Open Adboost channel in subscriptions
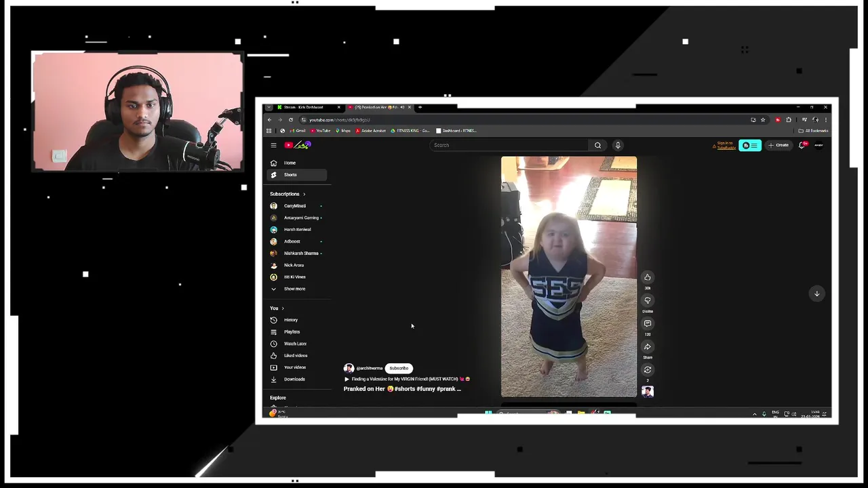Image resolution: width=868 pixels, height=488 pixels. [297, 241]
